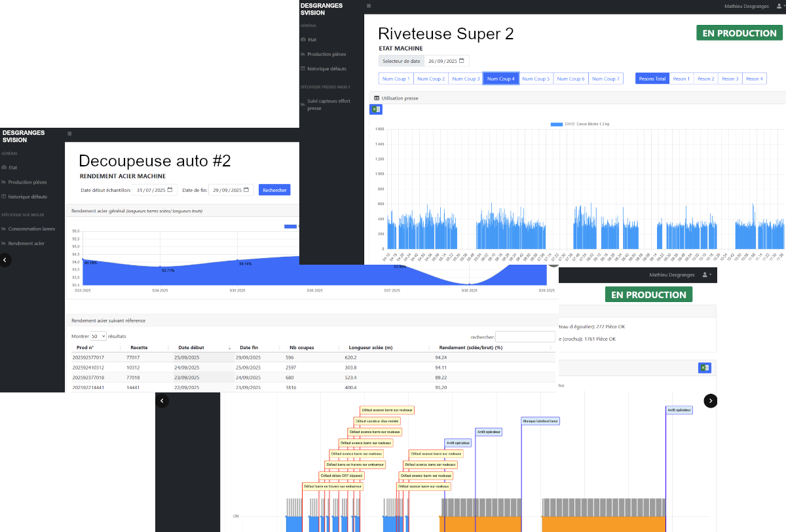Click the Excel export icon below EN PRODUCTION

pyautogui.click(x=704, y=368)
